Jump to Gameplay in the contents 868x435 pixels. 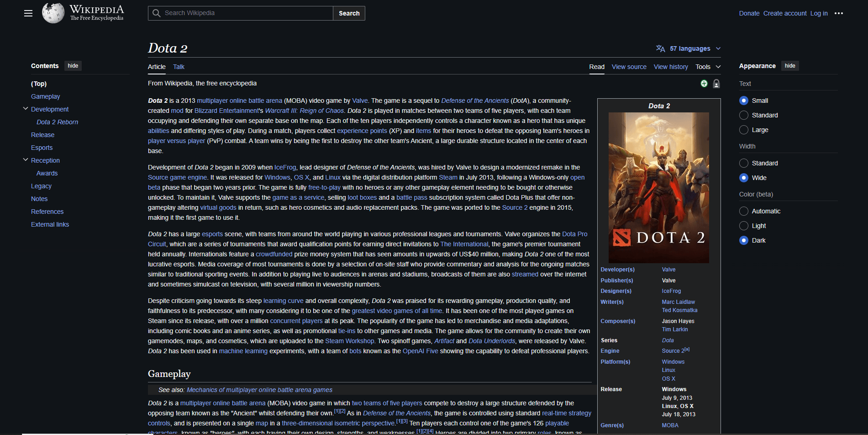click(x=46, y=96)
